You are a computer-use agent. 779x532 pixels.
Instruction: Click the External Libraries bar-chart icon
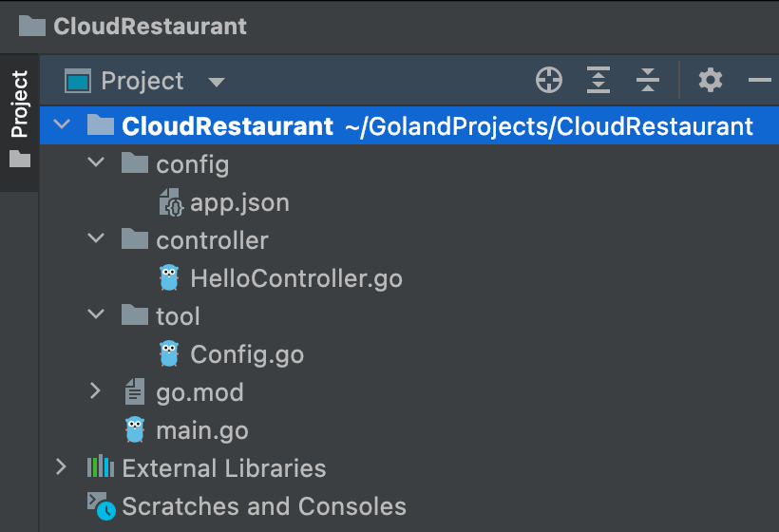pos(101,467)
